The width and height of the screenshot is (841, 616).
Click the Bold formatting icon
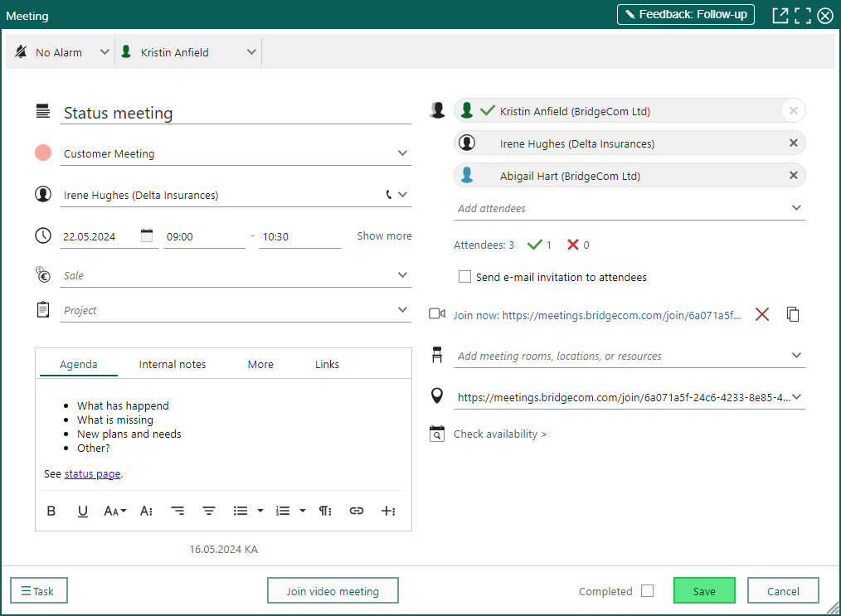pos(51,511)
